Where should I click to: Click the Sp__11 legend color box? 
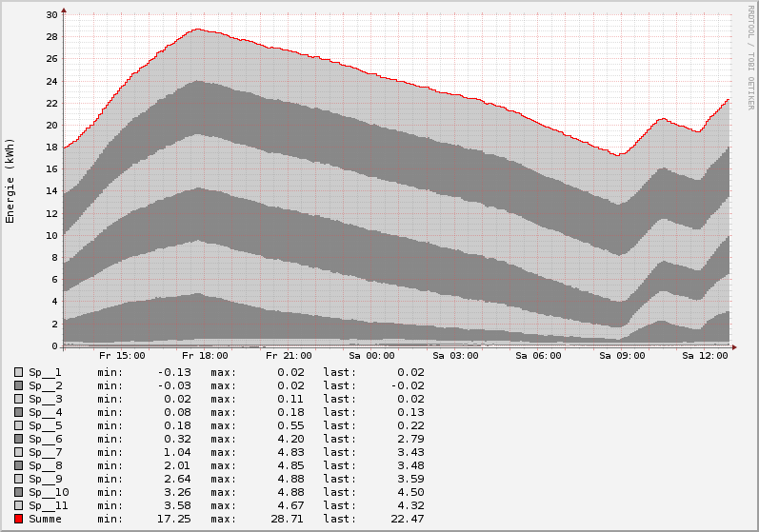[x=18, y=505]
